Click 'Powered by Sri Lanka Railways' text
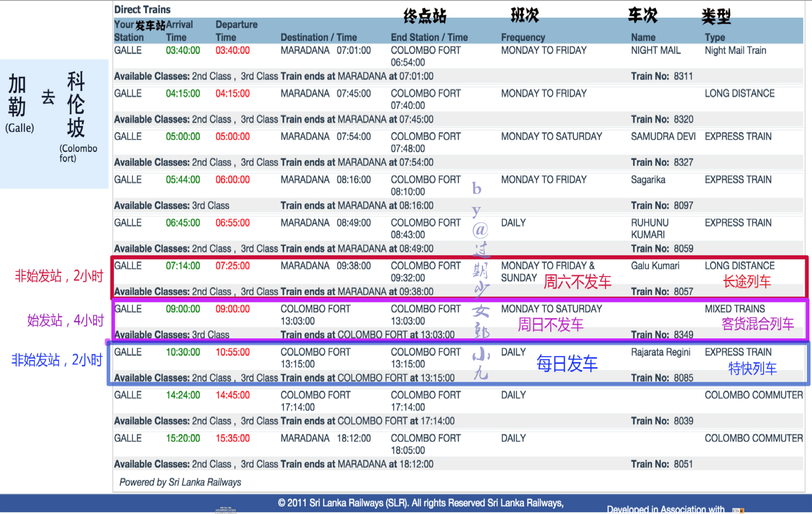This screenshot has height=514, width=812. (x=180, y=482)
